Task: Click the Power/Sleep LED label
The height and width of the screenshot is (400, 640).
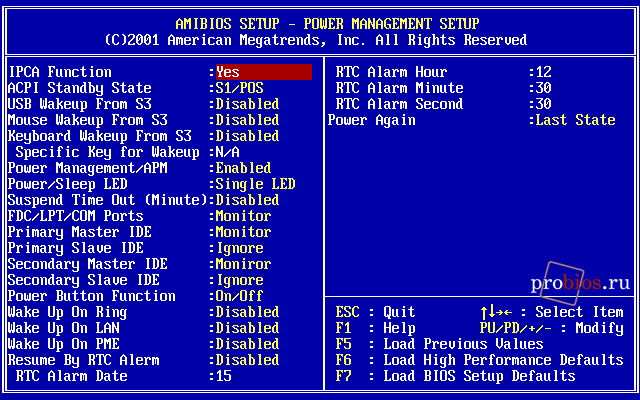Action: [68, 184]
